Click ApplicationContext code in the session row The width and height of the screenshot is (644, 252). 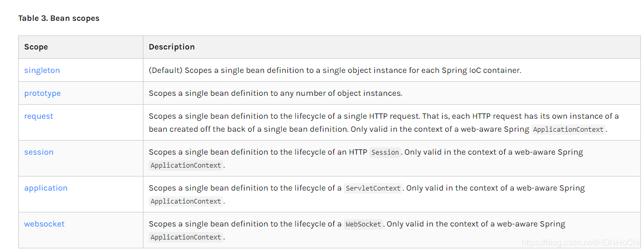pyautogui.click(x=186, y=166)
